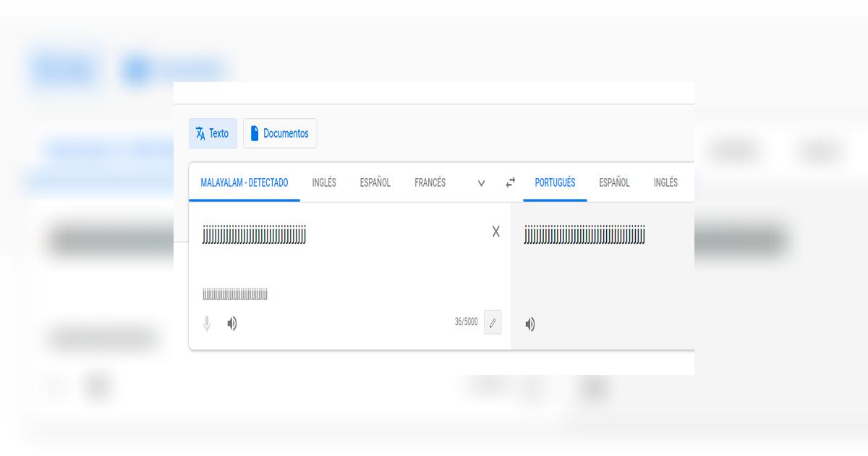Click the swap languages arrows icon

click(511, 183)
